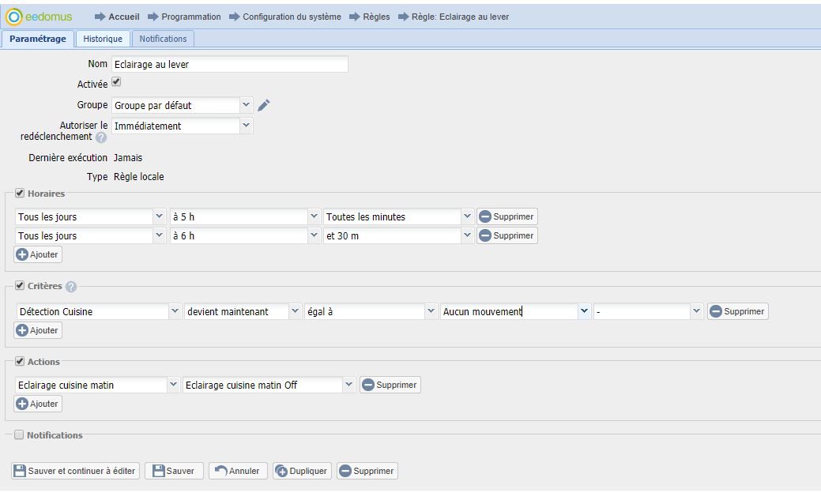Open the 'égal à' operator dropdown

click(x=431, y=311)
